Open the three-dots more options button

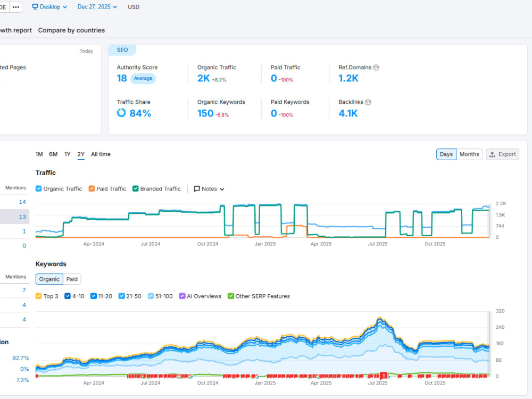click(15, 7)
